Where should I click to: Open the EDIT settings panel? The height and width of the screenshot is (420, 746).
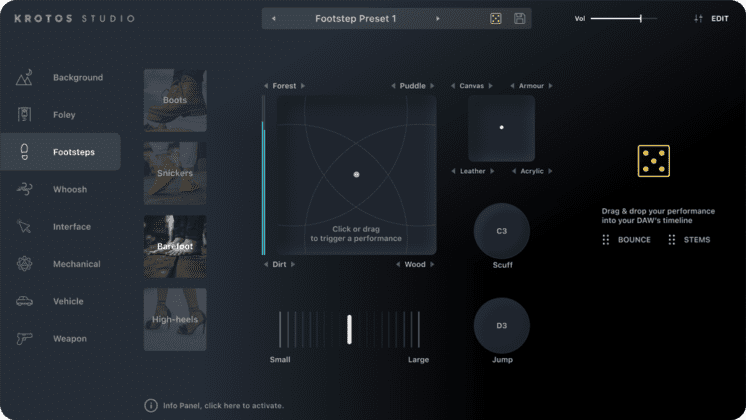711,19
